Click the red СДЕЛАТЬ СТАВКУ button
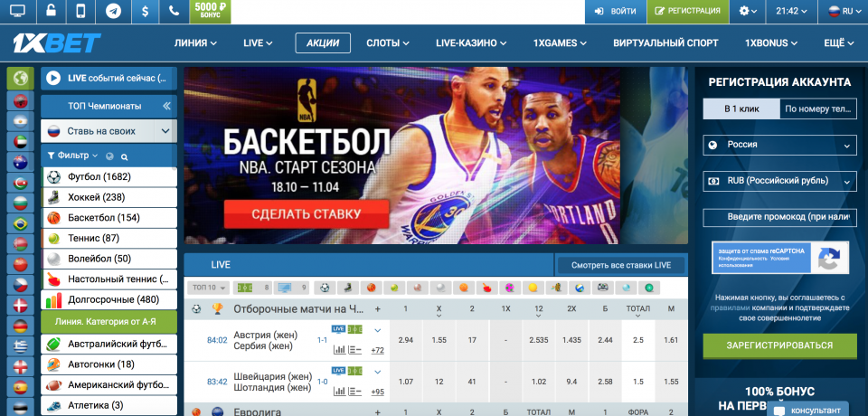 (306, 214)
